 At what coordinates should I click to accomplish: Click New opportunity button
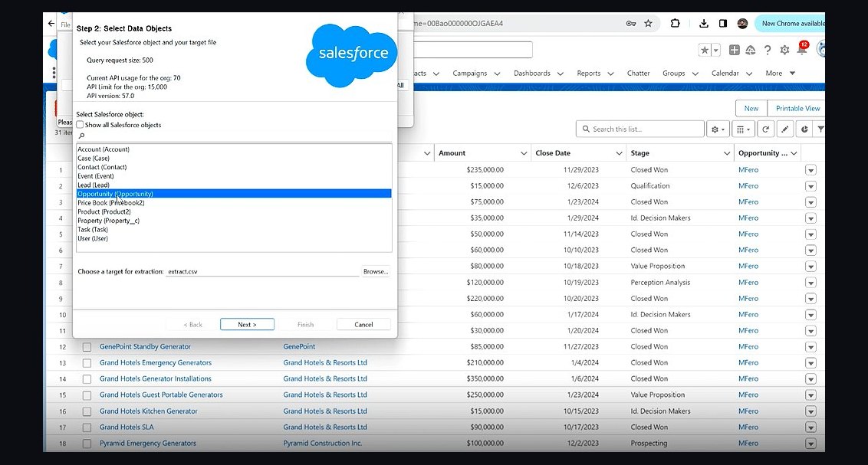click(751, 108)
